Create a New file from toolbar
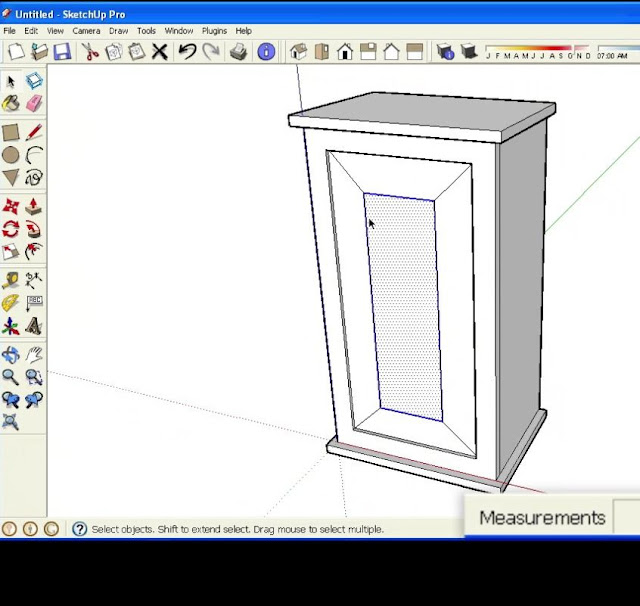The image size is (640, 606). pos(16,52)
